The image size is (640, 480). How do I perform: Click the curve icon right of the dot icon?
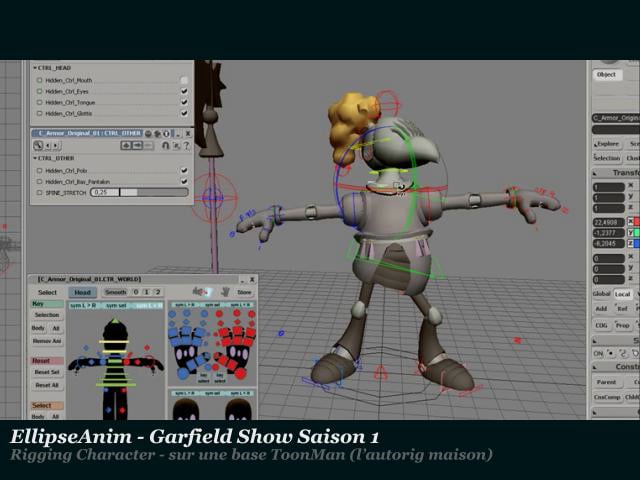point(623,353)
